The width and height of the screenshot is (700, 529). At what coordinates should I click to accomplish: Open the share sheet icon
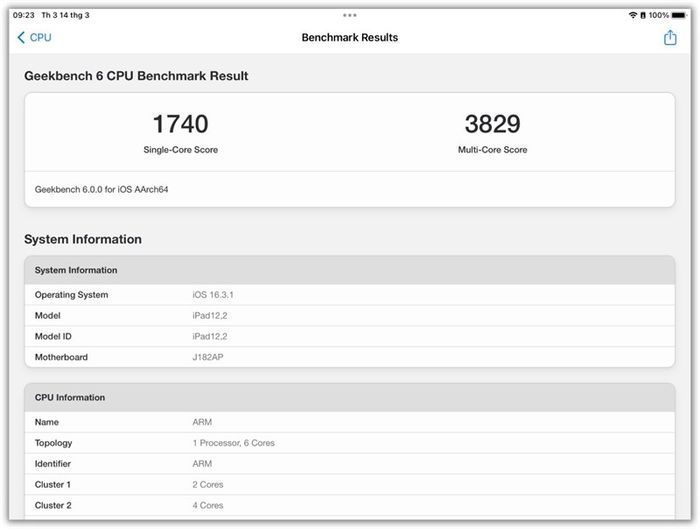pos(670,37)
